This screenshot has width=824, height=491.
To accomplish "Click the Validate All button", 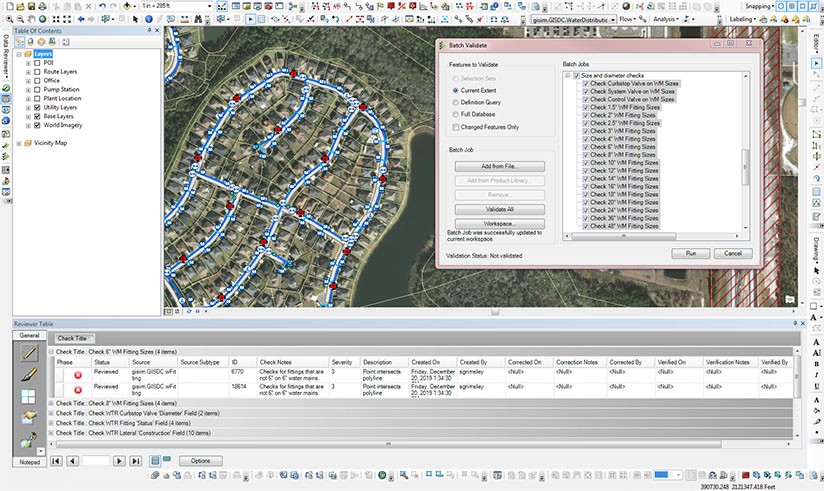I will [x=499, y=209].
